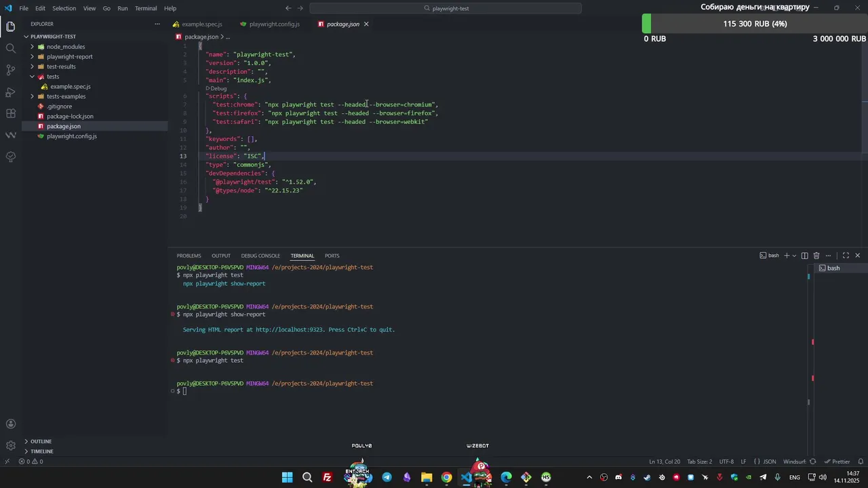This screenshot has width=868, height=488.
Task: Close the terminal panel
Action: pyautogui.click(x=858, y=256)
